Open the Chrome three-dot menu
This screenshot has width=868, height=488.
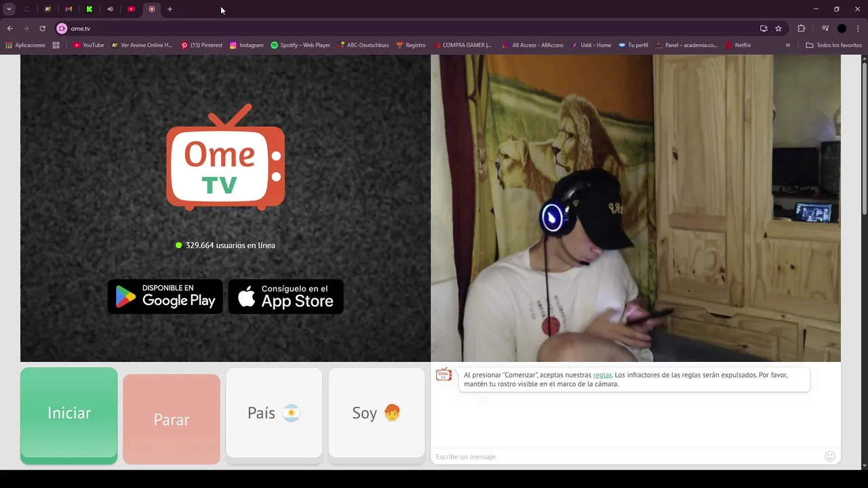point(859,28)
